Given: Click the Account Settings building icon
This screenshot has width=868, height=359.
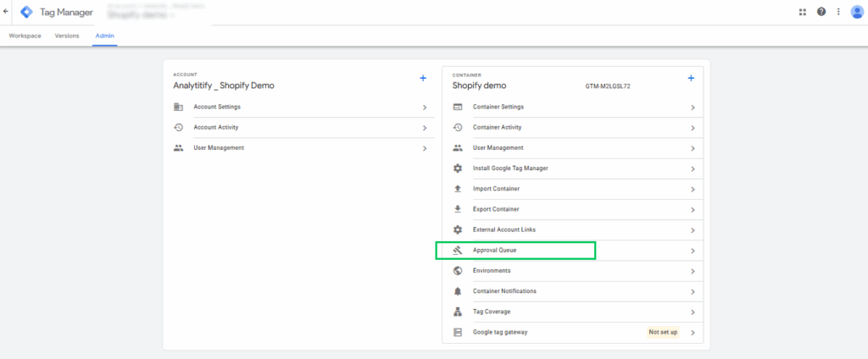Looking at the screenshot, I should pyautogui.click(x=178, y=108).
